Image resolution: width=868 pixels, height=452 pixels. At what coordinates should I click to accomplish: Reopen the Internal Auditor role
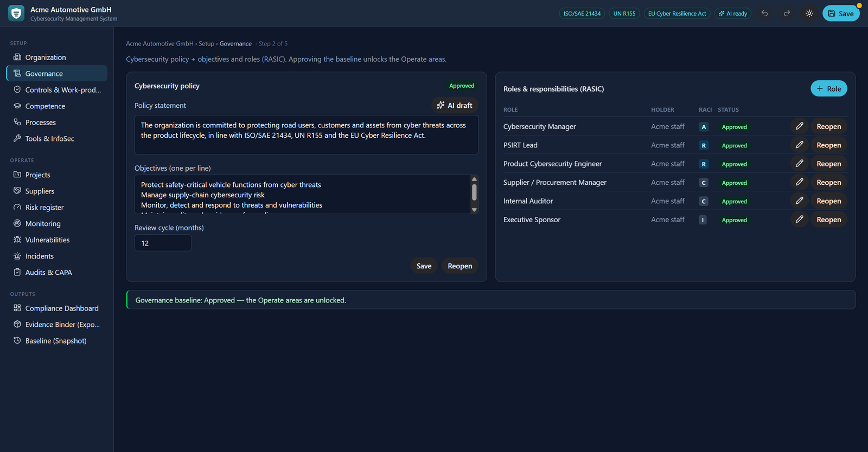click(x=829, y=201)
